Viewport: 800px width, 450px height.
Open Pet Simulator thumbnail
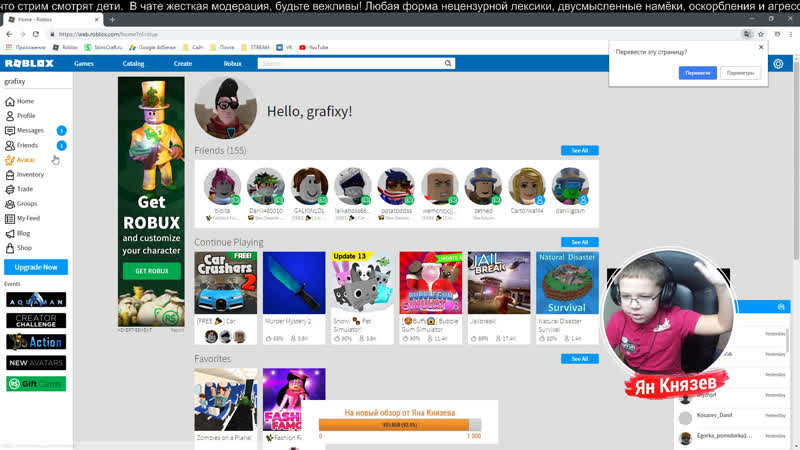[362, 283]
